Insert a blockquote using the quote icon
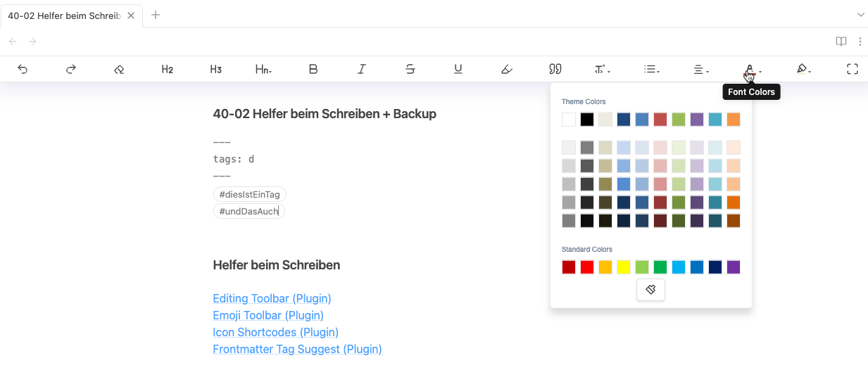 (555, 69)
